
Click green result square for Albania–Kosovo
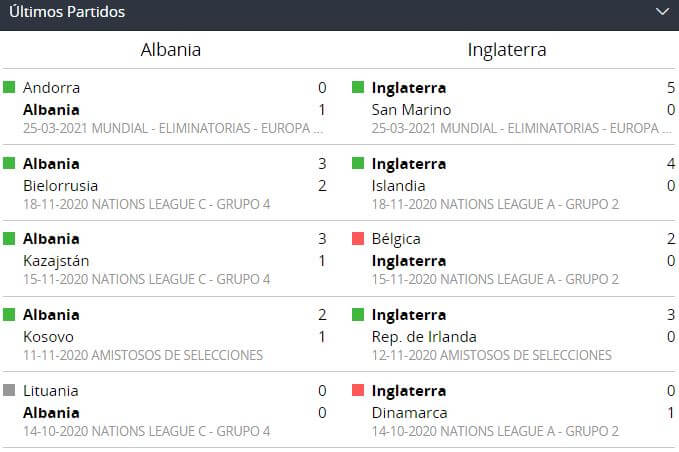[x=9, y=316]
